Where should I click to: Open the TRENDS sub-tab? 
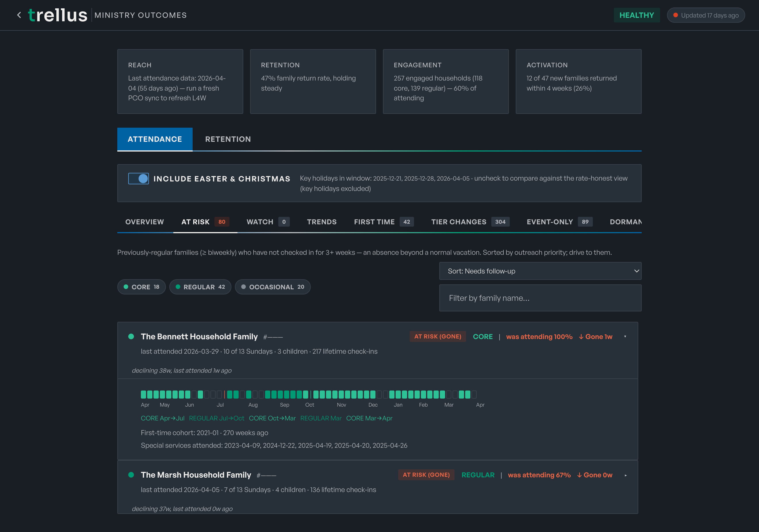[x=322, y=222]
